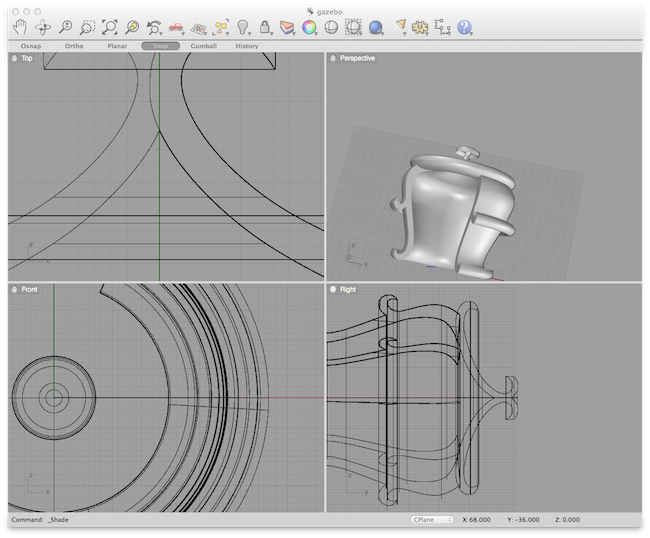Turn on Gumball
The image size is (650, 538).
tap(204, 46)
